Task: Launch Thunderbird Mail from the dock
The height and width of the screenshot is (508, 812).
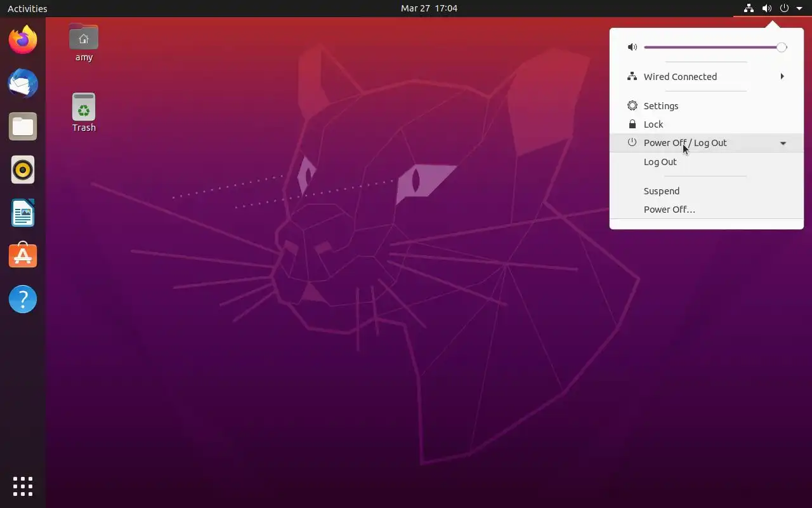Action: click(x=23, y=83)
